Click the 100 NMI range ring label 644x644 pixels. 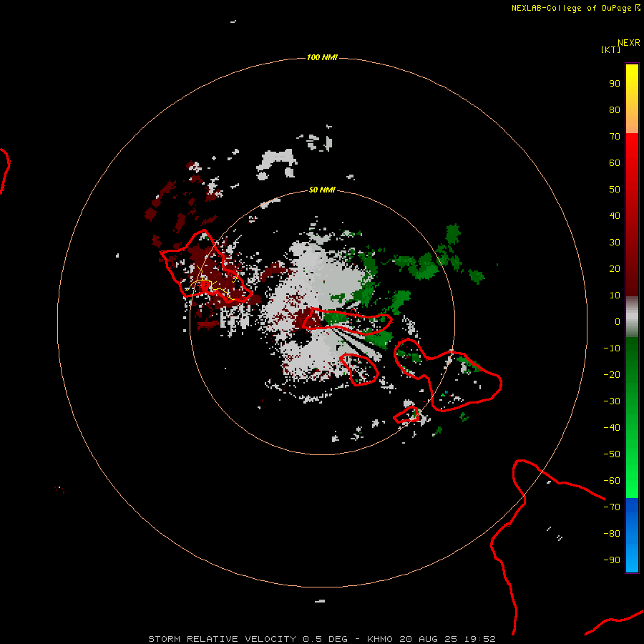322,57
